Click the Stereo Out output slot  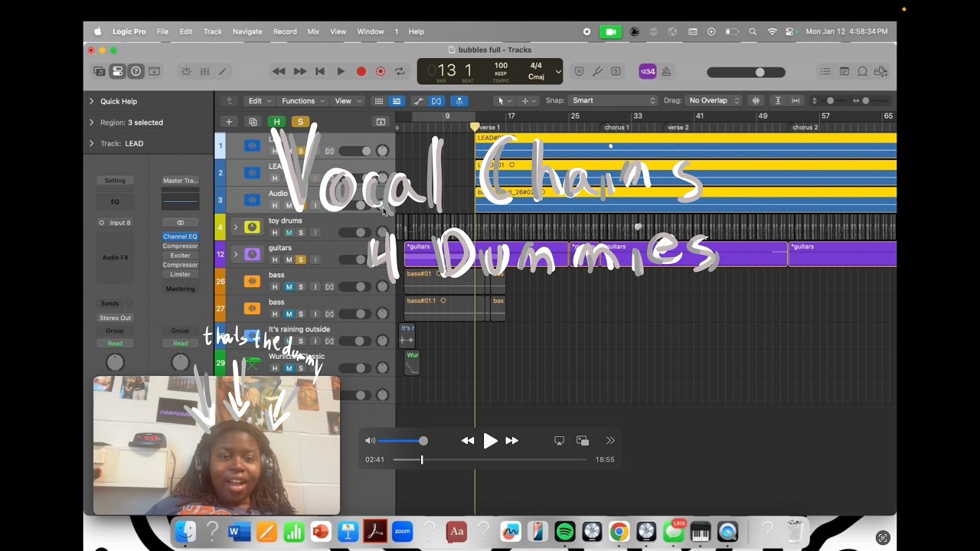click(x=115, y=318)
